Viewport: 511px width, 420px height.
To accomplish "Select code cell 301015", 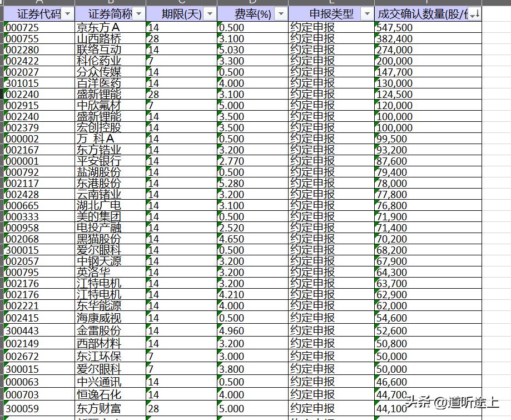I will tap(39, 83).
